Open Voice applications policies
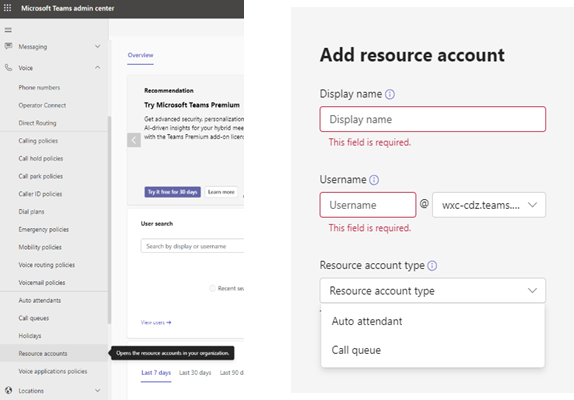 click(53, 371)
